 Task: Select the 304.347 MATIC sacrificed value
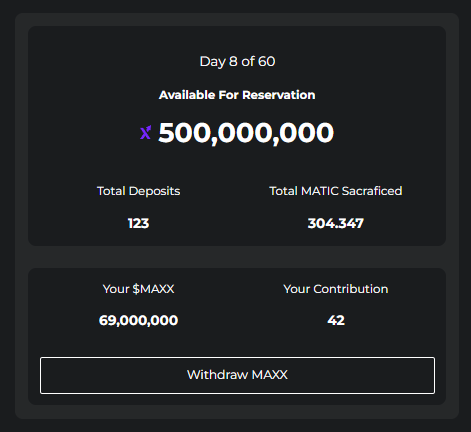pyautogui.click(x=336, y=223)
